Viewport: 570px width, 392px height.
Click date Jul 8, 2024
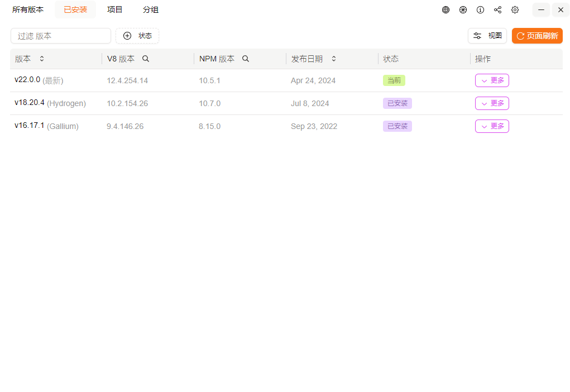[310, 104]
